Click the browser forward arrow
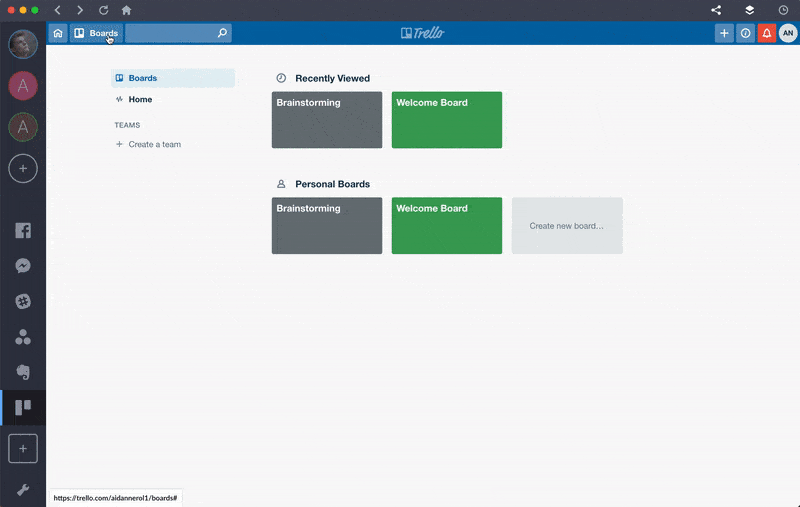This screenshot has width=800, height=507. 80,10
